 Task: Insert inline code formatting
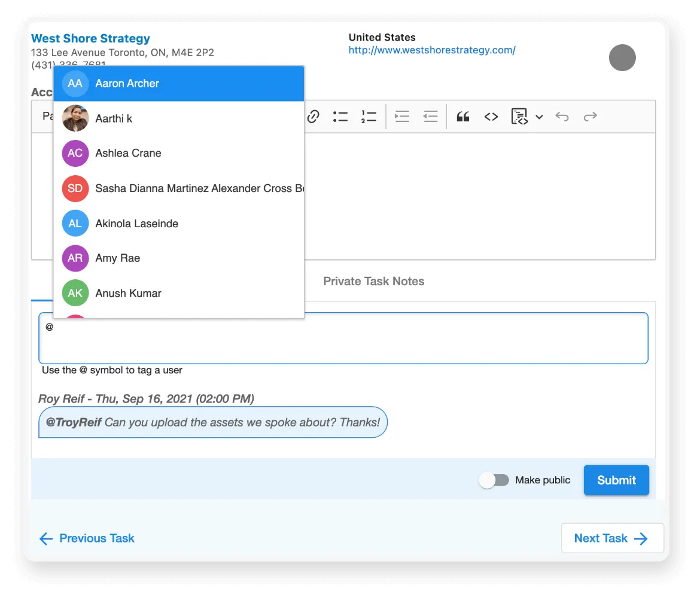491,117
